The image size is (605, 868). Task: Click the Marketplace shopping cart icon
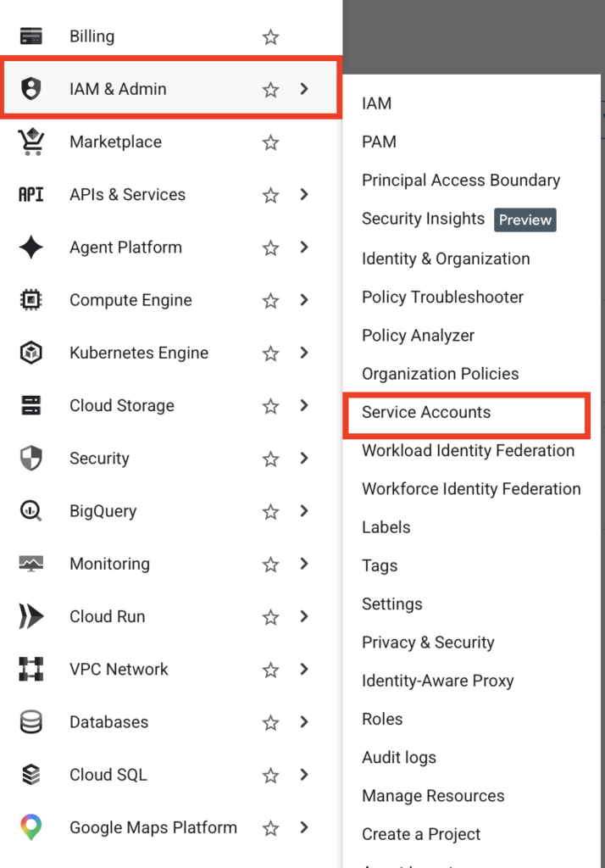[x=31, y=142]
